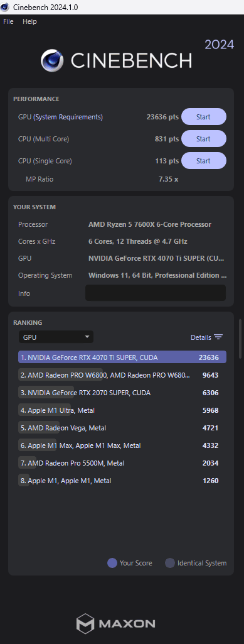Click the NVIDIA GeForce GPU system value
Viewport: 244px width, 644px height.
coord(156,259)
